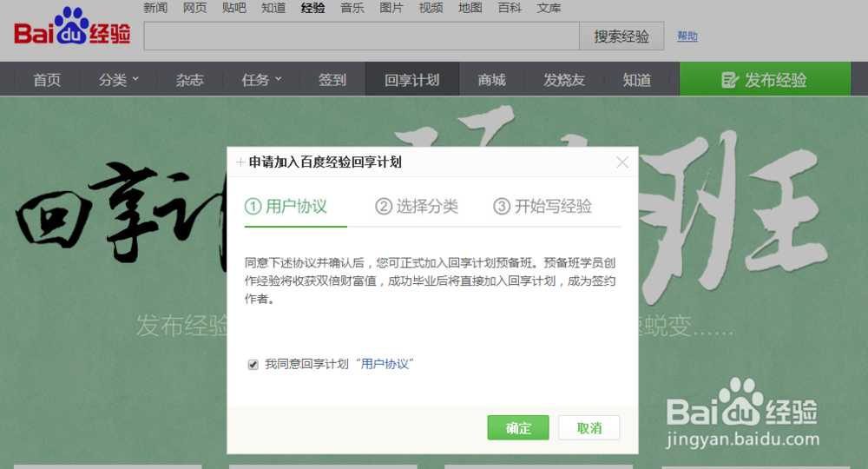Go to 贴吧 in the top links

(x=233, y=8)
